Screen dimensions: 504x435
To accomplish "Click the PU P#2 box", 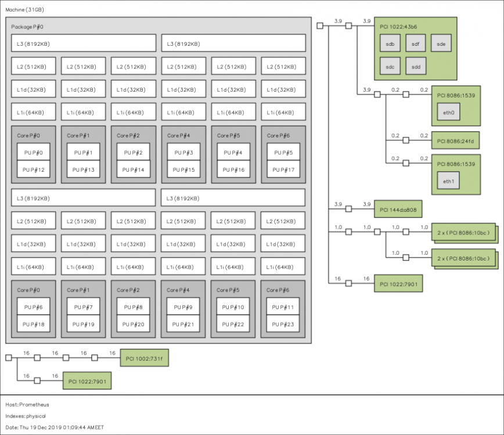I will coord(133,152).
